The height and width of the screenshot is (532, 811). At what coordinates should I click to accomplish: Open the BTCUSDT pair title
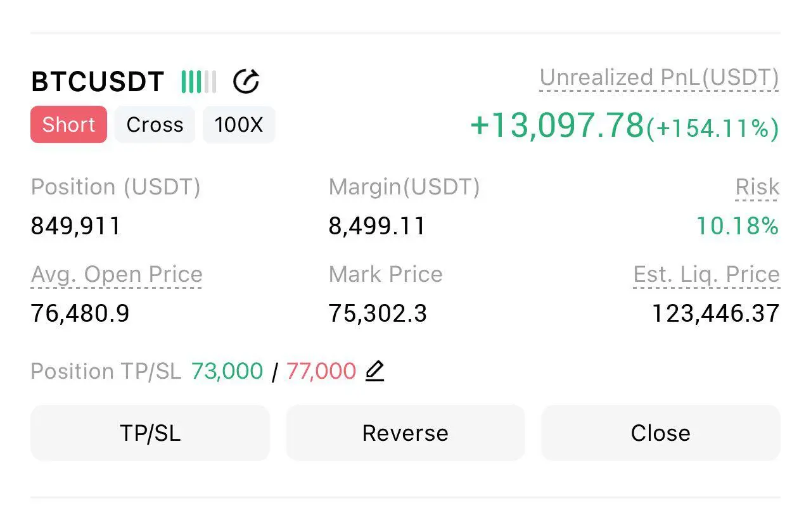point(98,82)
